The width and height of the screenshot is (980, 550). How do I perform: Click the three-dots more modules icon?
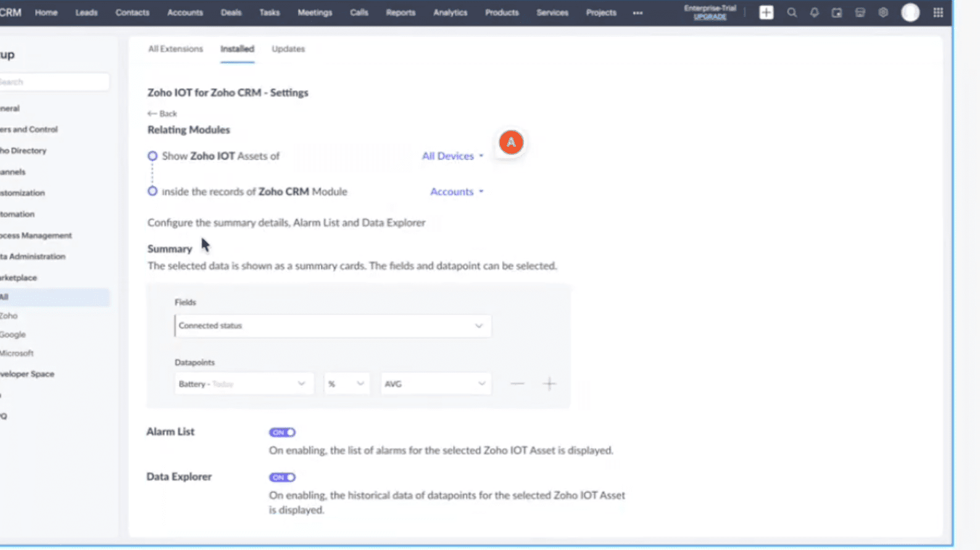[x=637, y=13]
